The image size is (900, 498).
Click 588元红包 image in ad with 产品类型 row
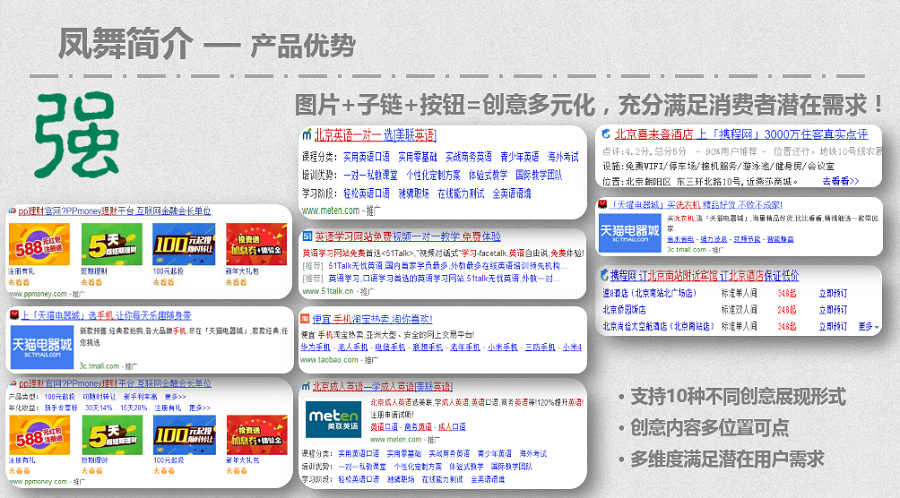39,435
